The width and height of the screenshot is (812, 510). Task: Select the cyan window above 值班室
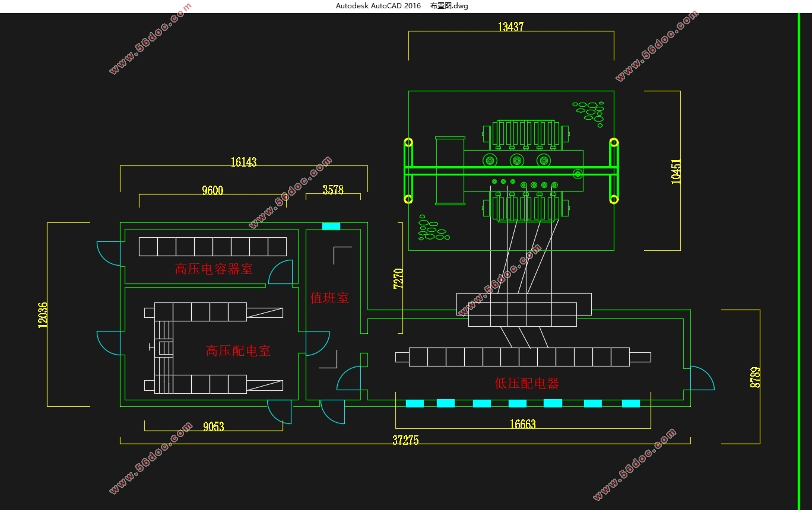tap(331, 226)
